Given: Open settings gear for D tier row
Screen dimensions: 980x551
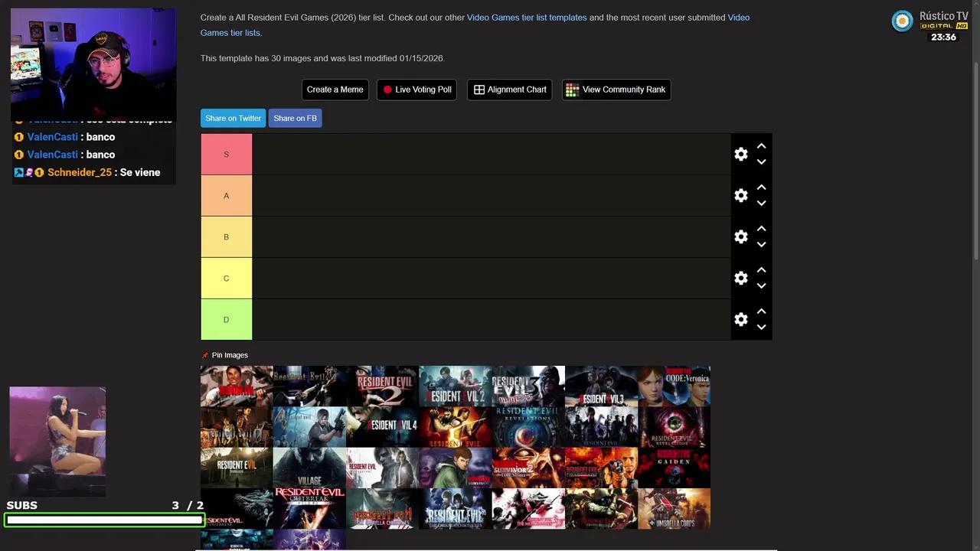Looking at the screenshot, I should point(740,320).
